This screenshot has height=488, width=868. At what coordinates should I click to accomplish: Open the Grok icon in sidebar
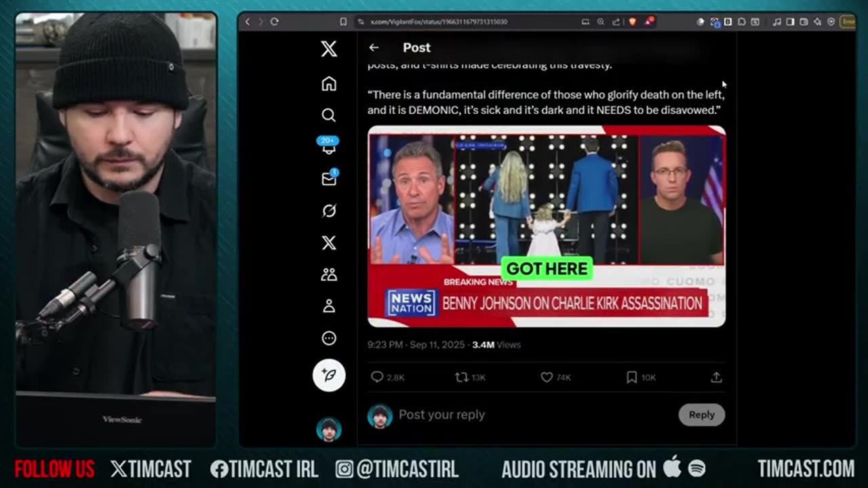click(329, 211)
